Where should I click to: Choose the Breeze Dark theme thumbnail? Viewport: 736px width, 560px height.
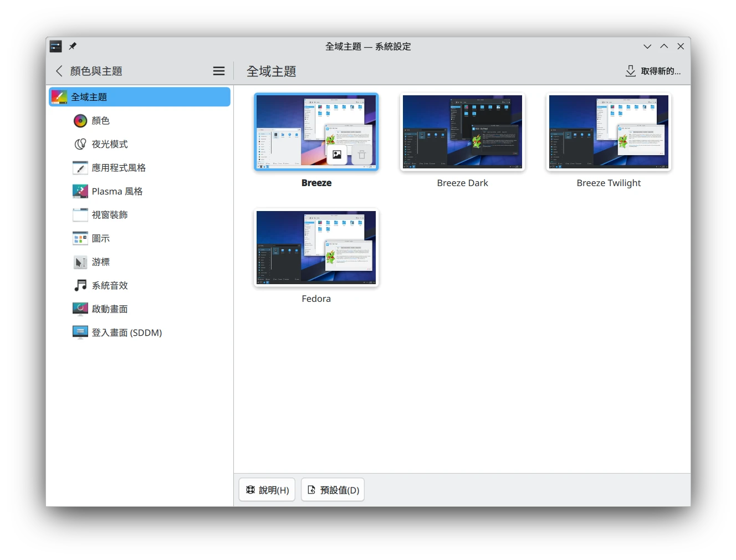462,132
